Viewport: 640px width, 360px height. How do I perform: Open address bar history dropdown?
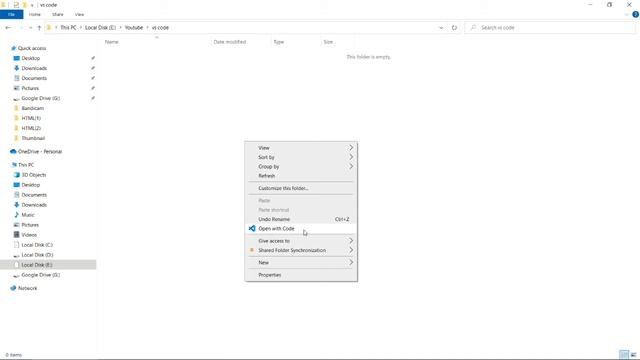441,28
